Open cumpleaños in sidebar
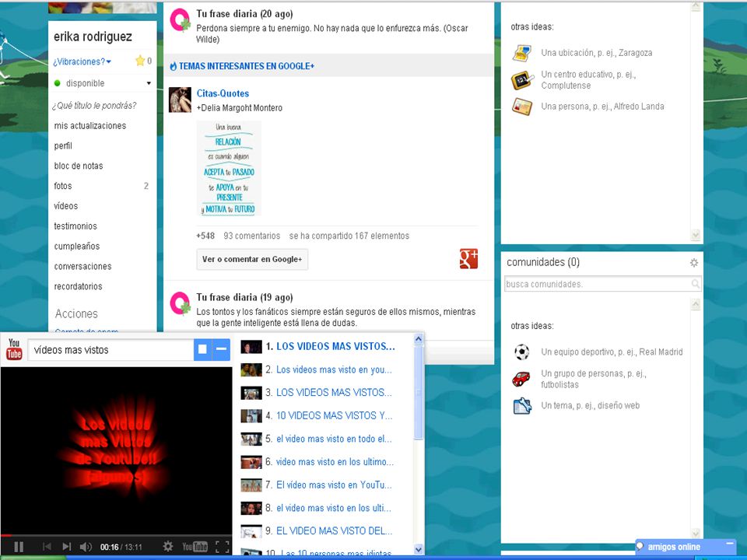Viewport: 747px width, 560px height. 77,247
